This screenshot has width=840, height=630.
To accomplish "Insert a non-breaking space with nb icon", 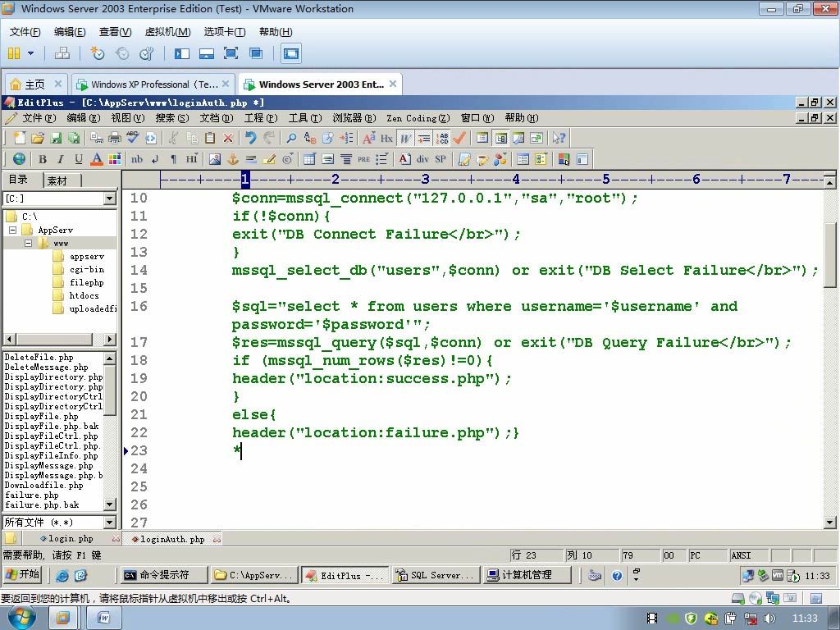I will 137,159.
